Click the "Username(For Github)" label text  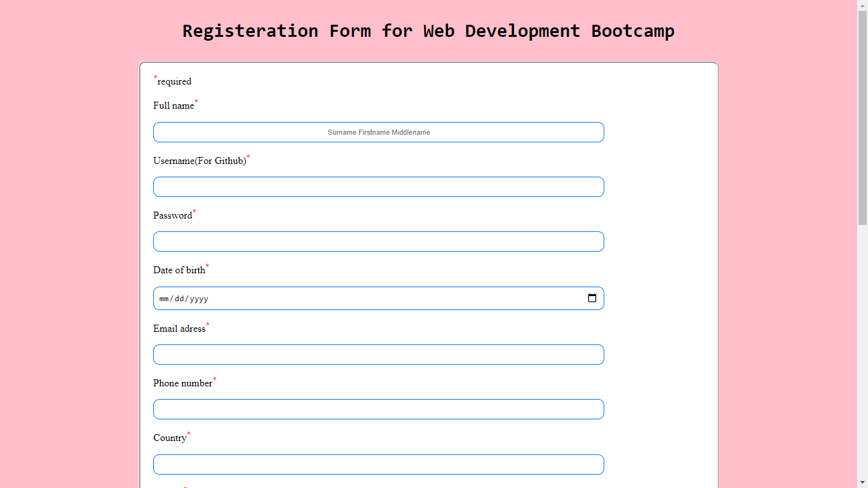click(200, 161)
